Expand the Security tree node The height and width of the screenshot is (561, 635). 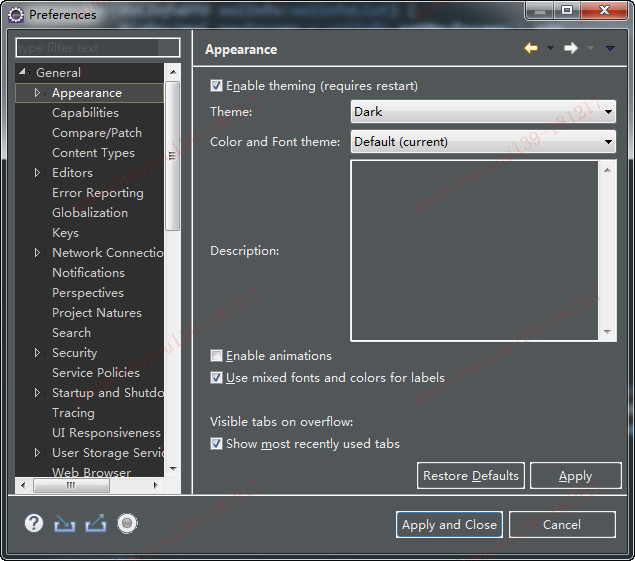click(x=37, y=352)
